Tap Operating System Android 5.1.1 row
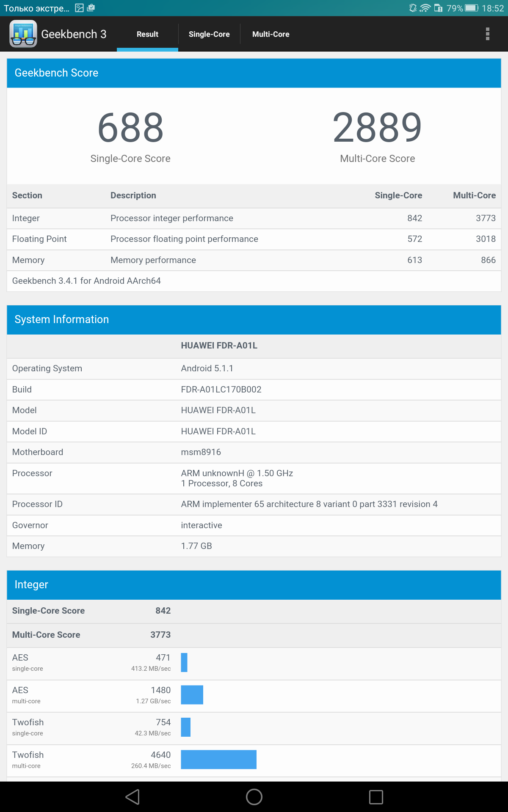The height and width of the screenshot is (812, 508). pyautogui.click(x=254, y=368)
